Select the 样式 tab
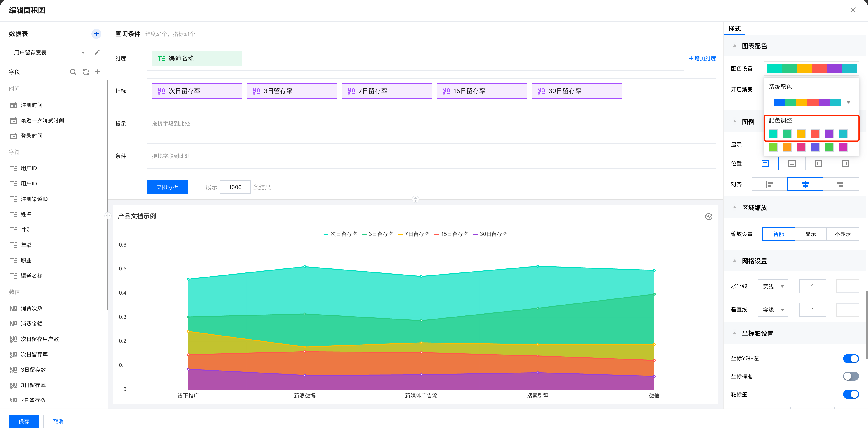The height and width of the screenshot is (432, 868). (x=735, y=29)
